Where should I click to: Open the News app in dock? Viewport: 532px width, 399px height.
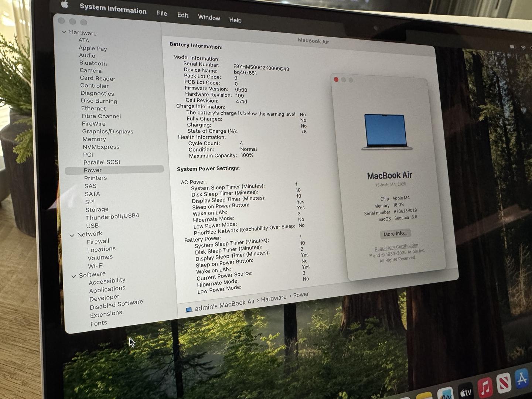504,383
